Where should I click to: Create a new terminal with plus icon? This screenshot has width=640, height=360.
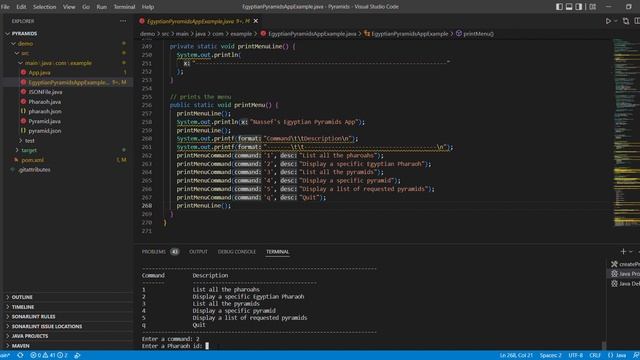point(623,251)
